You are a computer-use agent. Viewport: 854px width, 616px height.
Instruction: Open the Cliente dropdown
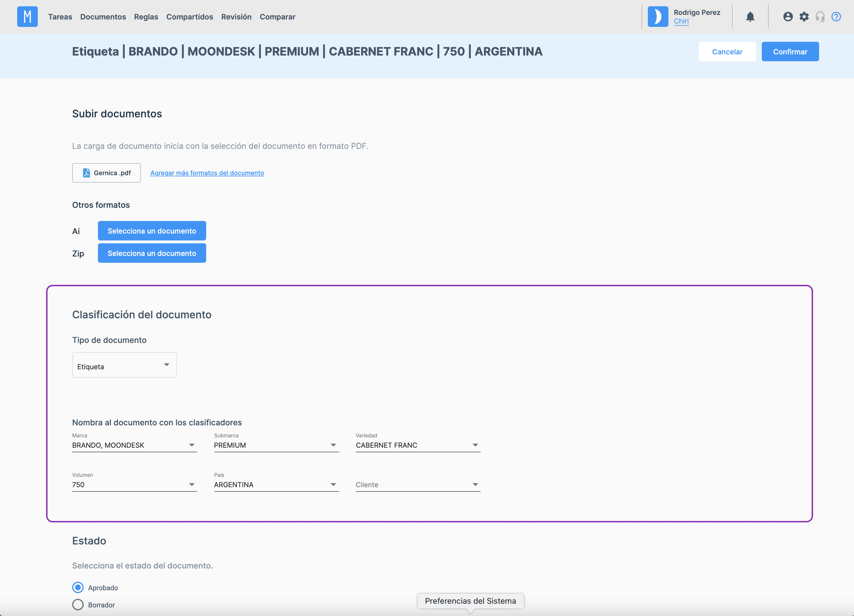tap(418, 485)
